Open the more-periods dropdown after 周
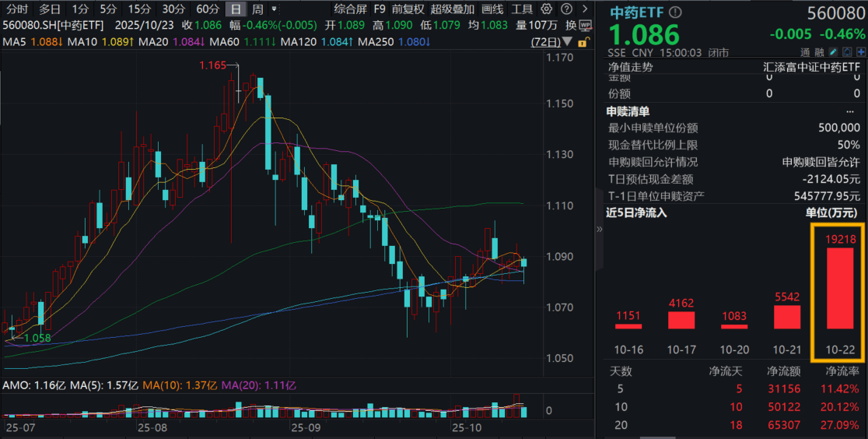 [274, 9]
